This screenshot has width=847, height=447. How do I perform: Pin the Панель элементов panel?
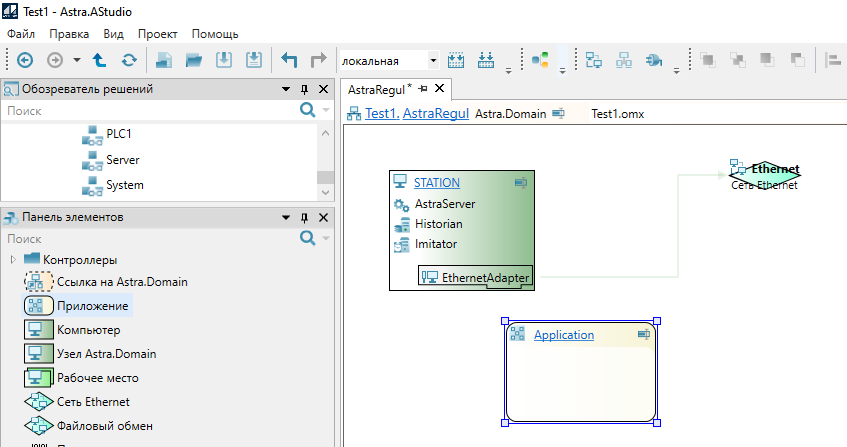[x=305, y=217]
